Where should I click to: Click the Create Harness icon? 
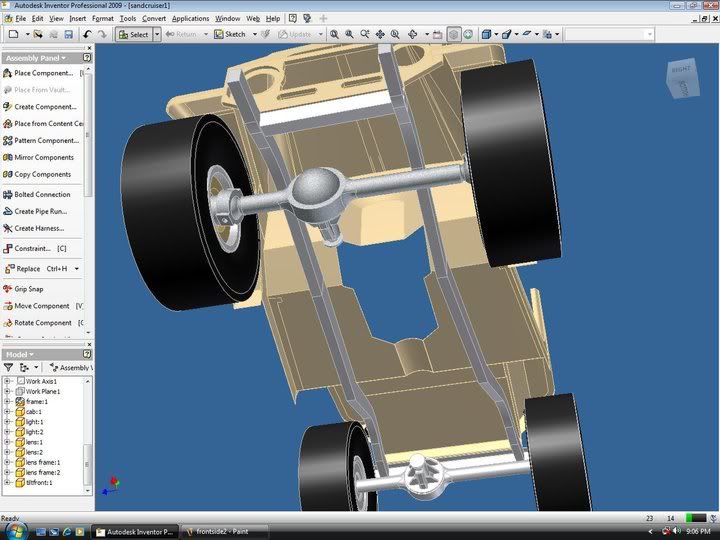(7, 228)
